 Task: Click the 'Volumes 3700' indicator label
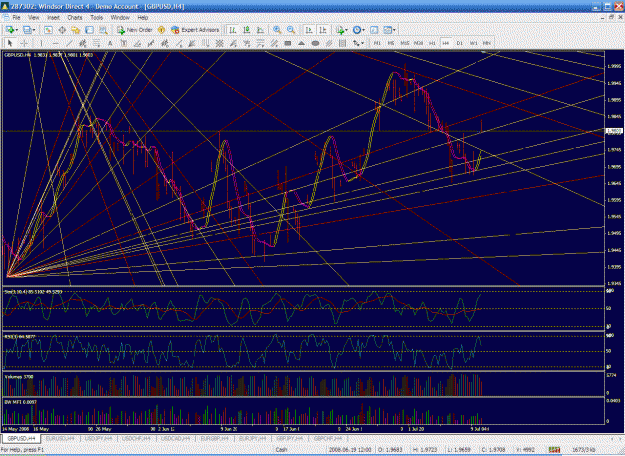point(19,377)
